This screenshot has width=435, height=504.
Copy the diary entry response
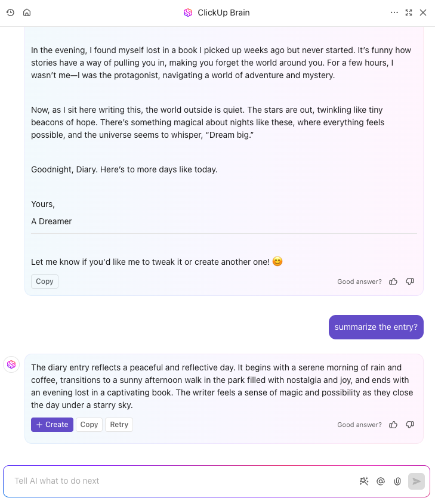[45, 282]
